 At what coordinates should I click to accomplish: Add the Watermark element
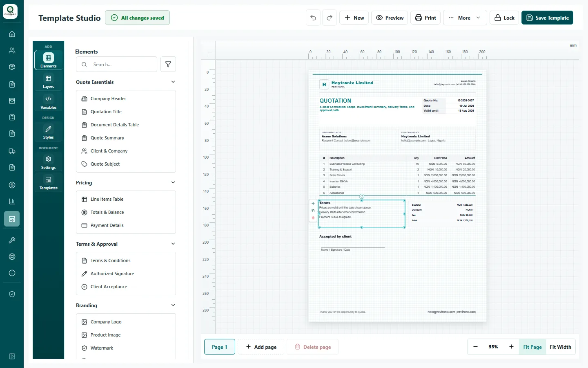pyautogui.click(x=126, y=348)
